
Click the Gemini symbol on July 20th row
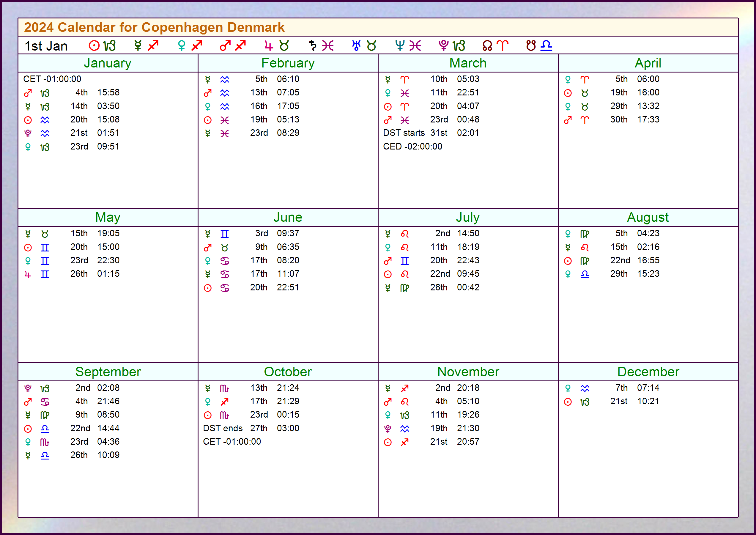[404, 261]
